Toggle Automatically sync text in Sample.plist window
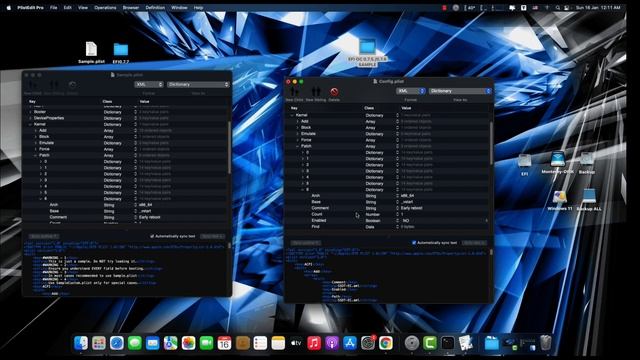This screenshot has height=360, width=640. pyautogui.click(x=152, y=236)
